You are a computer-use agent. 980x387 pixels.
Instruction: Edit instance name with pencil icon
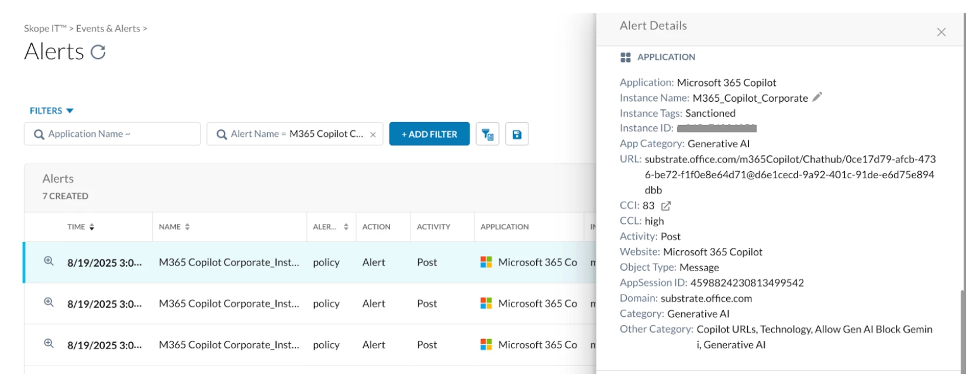pyautogui.click(x=817, y=97)
